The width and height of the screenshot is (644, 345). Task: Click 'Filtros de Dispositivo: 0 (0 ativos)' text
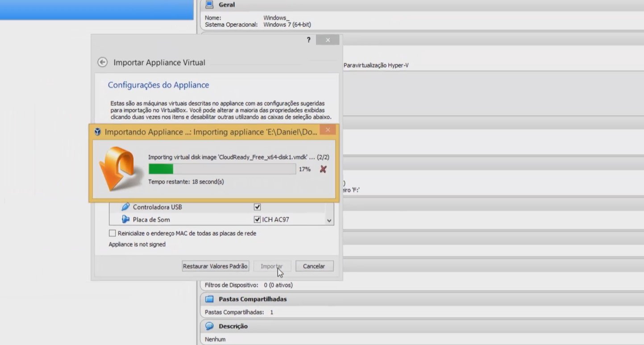249,285
